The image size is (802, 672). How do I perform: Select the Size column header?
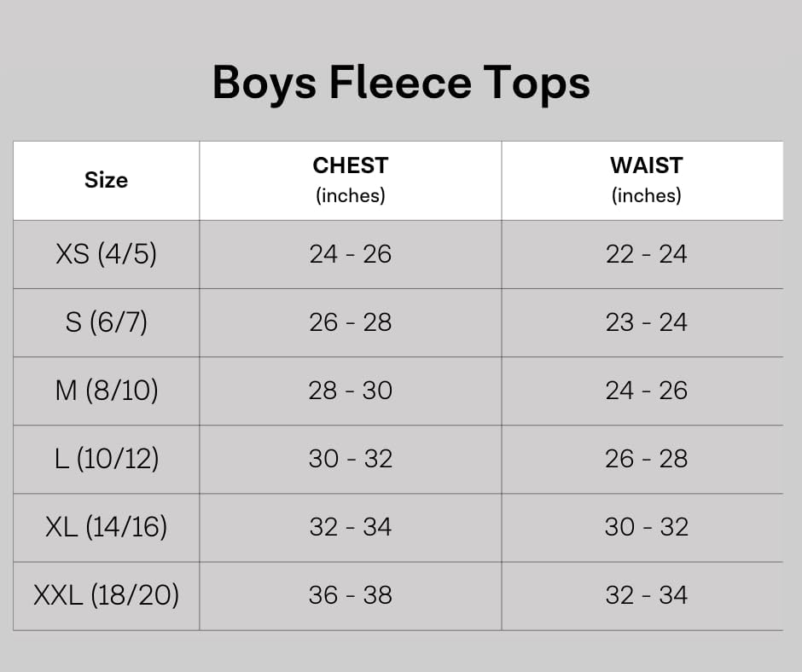[106, 180]
